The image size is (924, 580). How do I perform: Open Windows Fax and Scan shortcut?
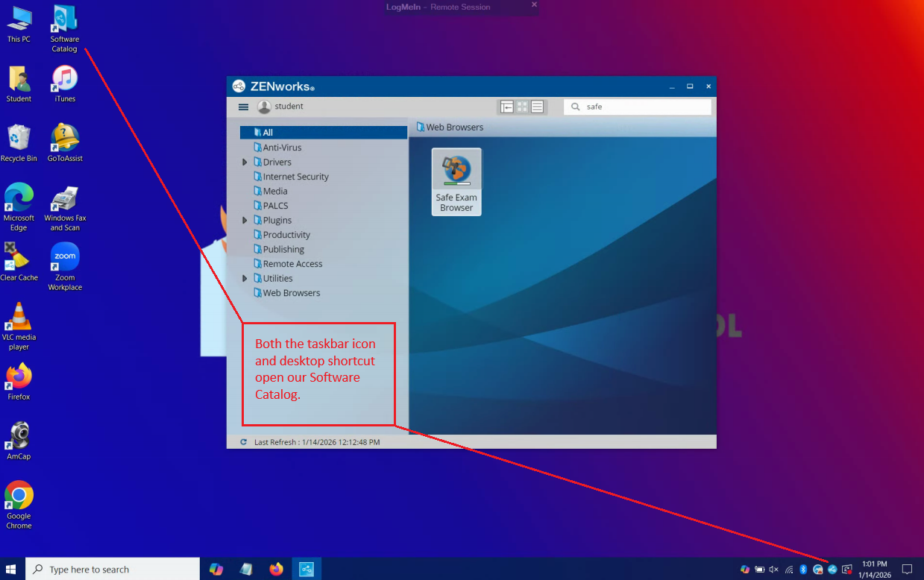point(65,208)
